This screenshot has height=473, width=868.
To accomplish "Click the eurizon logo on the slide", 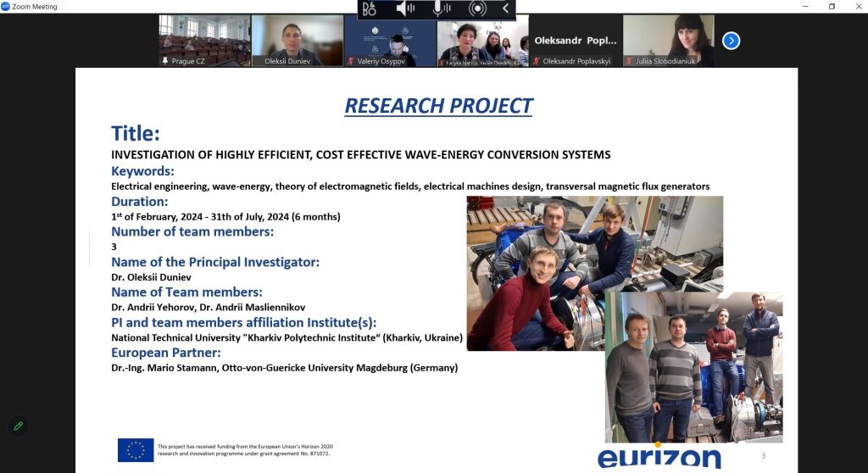I will point(659,457).
